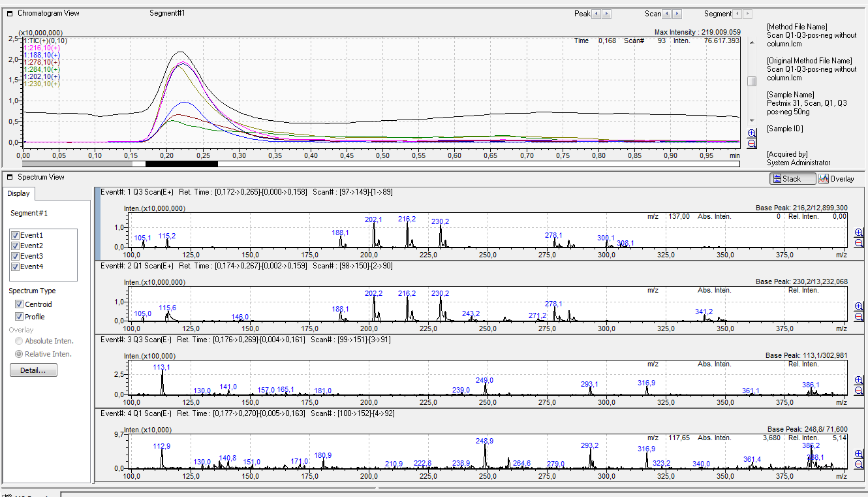The width and height of the screenshot is (868, 497).
Task: Open the Display tab
Action: [x=19, y=193]
